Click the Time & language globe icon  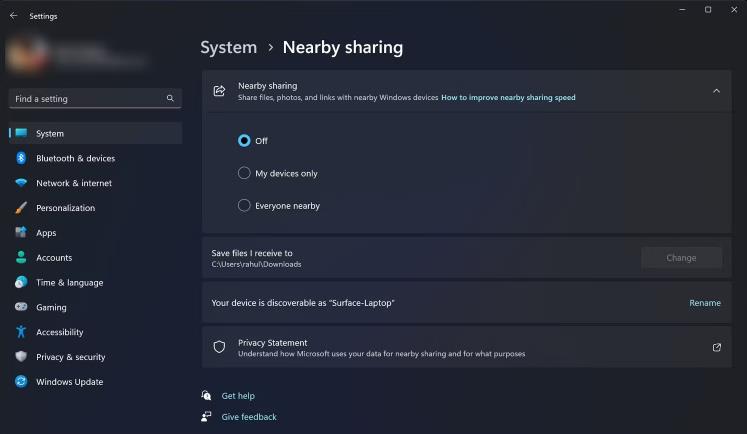coord(21,282)
